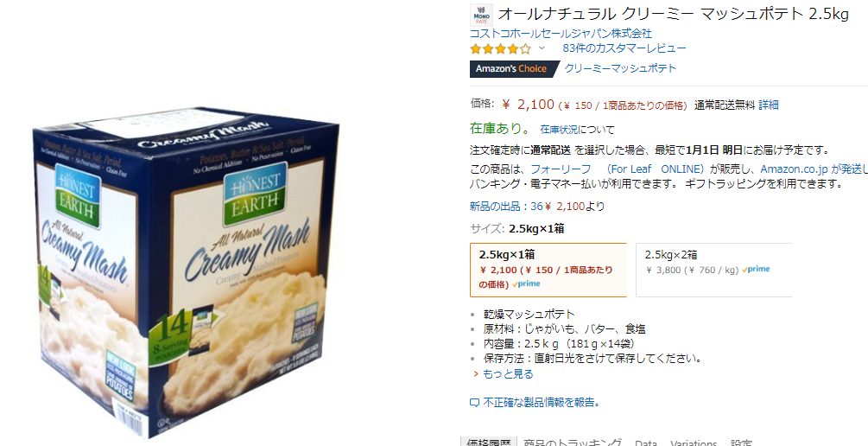The image size is (868, 446).
Task: Click the star rating icons
Action: [500, 48]
